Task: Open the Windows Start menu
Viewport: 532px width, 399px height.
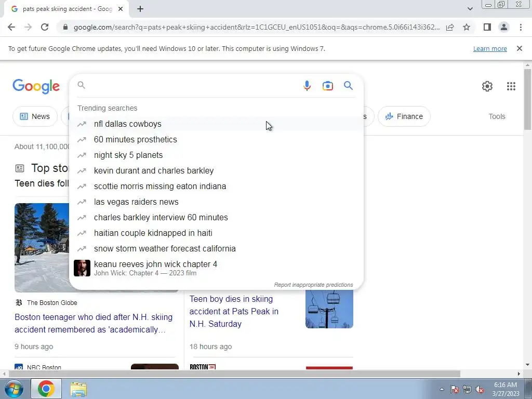Action: [x=14, y=389]
